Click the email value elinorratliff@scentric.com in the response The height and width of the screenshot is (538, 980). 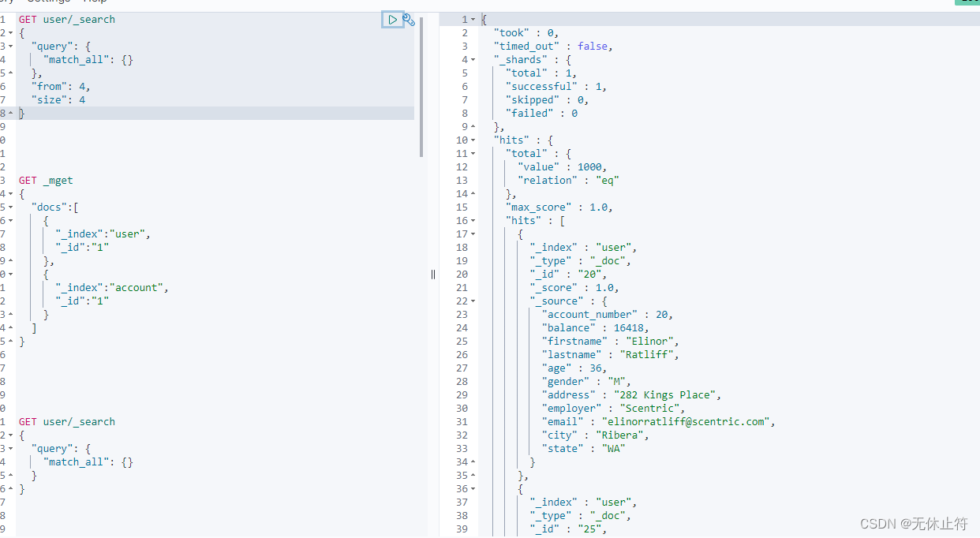(x=685, y=422)
